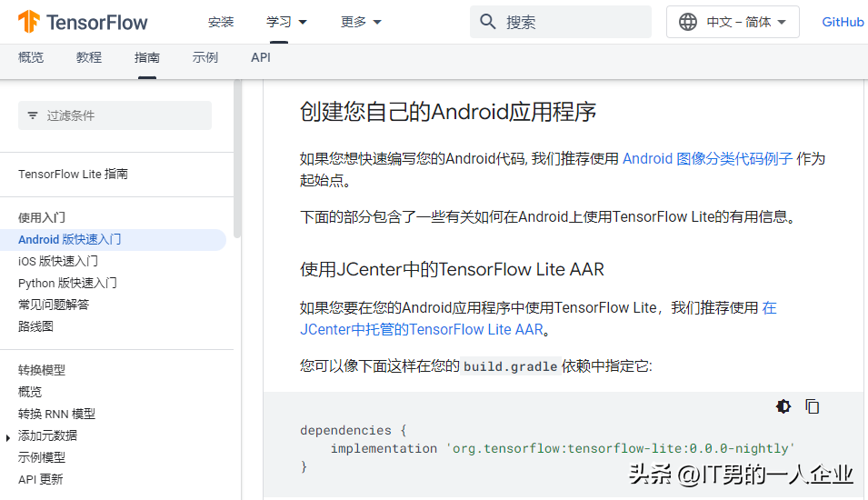Image resolution: width=868 pixels, height=500 pixels.
Task: Click 使用JCenter中的TensorFlow Lite AAR heading
Action: pos(452,270)
